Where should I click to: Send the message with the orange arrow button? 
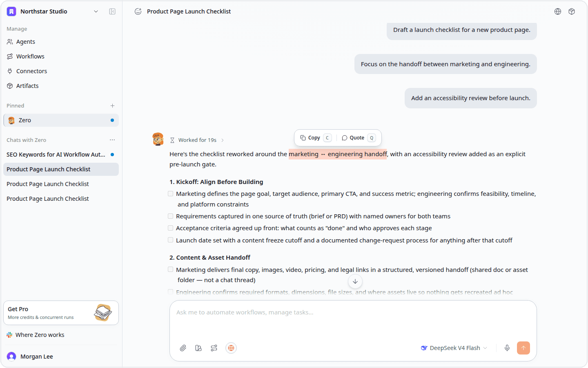point(523,348)
